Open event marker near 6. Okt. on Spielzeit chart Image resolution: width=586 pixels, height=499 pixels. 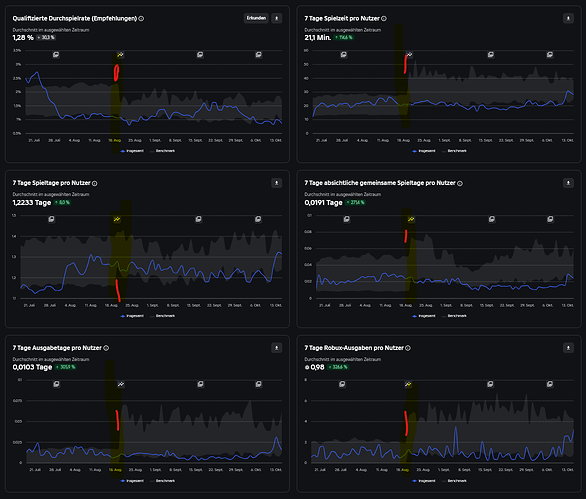(x=550, y=55)
